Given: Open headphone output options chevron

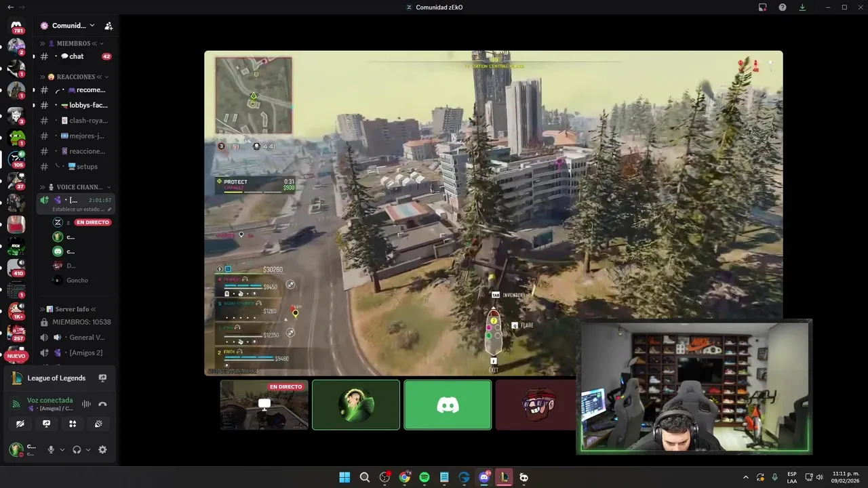Looking at the screenshot, I should point(88,449).
